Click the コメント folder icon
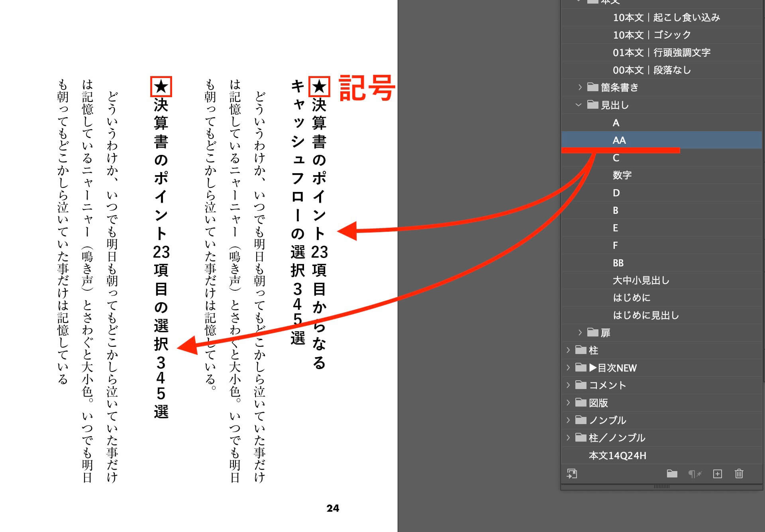 (581, 385)
